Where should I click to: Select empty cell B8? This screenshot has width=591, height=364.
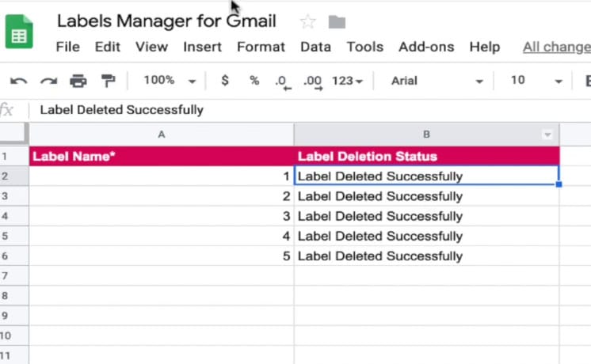[x=427, y=296]
